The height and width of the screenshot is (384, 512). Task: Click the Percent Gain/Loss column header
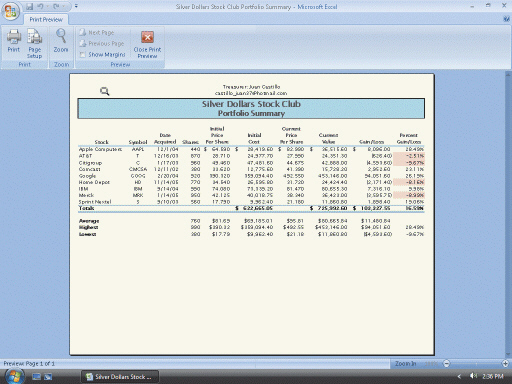(x=409, y=138)
